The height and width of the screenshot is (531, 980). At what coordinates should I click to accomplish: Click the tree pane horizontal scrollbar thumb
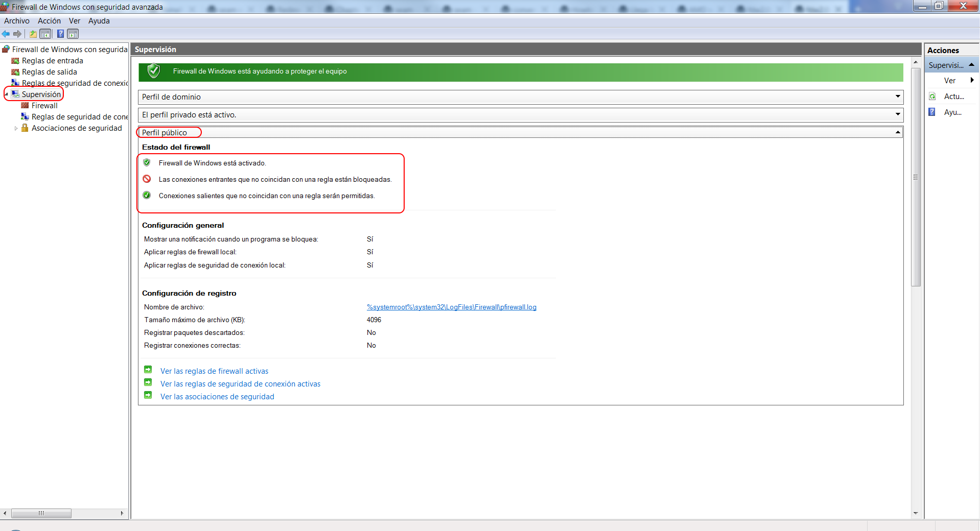pyautogui.click(x=41, y=513)
